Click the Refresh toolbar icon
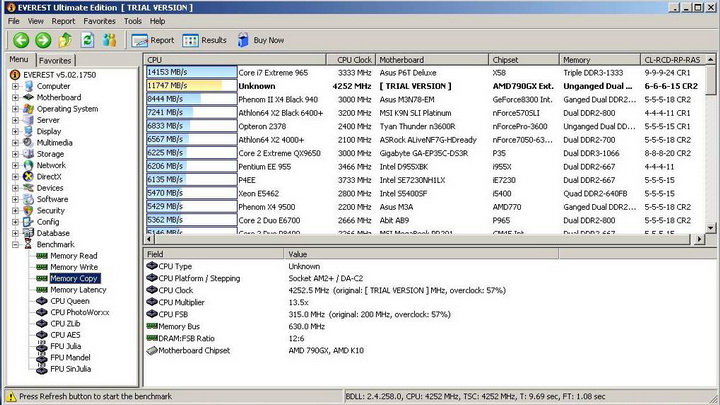Image resolution: width=720 pixels, height=405 pixels. click(x=87, y=40)
